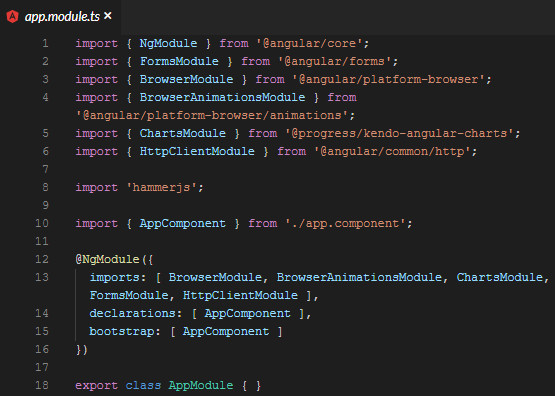Click line number 1 in the gutter
This screenshot has height=396, width=555.
pyautogui.click(x=45, y=44)
